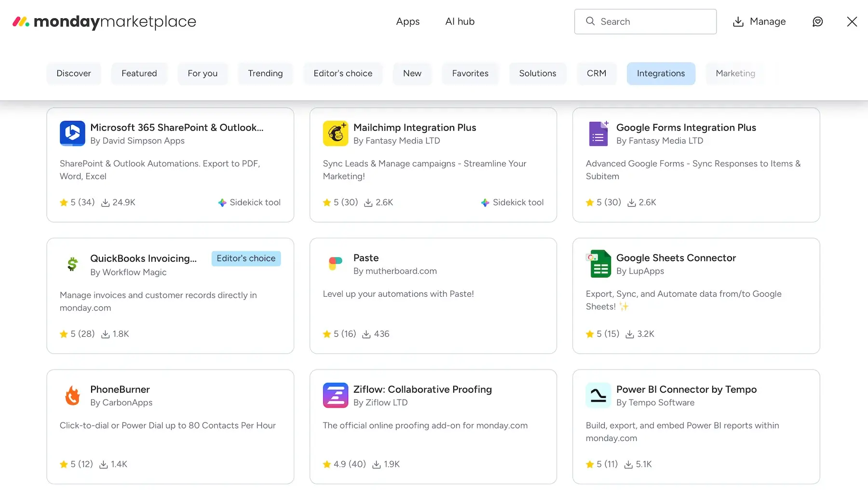The height and width of the screenshot is (490, 868).
Task: Select the CRM category tab
Action: click(597, 73)
